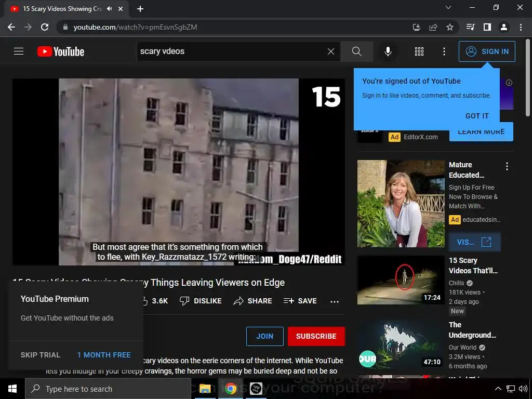Image resolution: width=532 pixels, height=399 pixels.
Task: Click inside the video player
Action: 179,171
